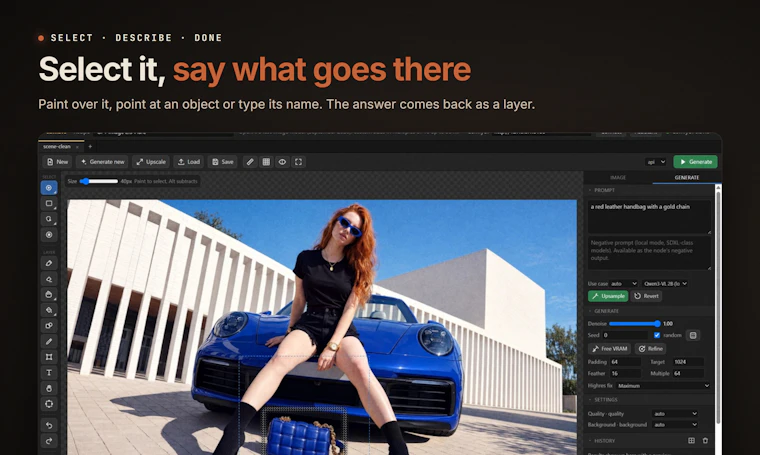Click the redo arrow icon
Image resolution: width=760 pixels, height=455 pixels.
49,441
